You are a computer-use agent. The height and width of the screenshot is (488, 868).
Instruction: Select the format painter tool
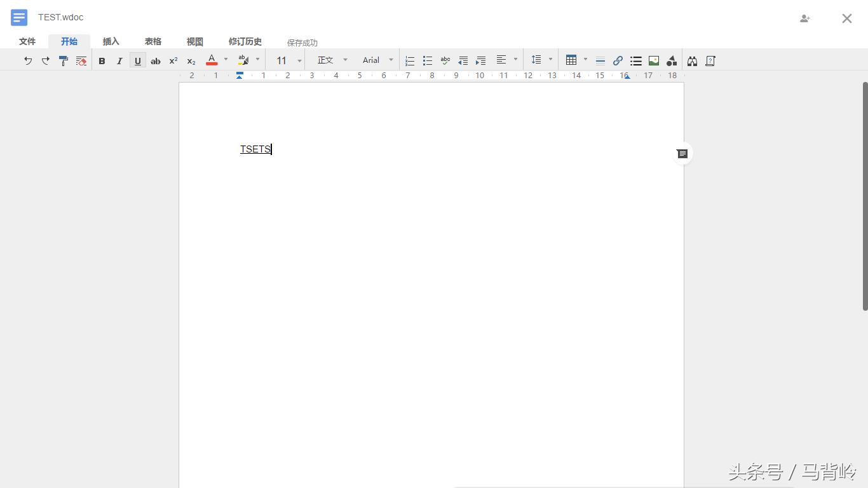(x=64, y=61)
